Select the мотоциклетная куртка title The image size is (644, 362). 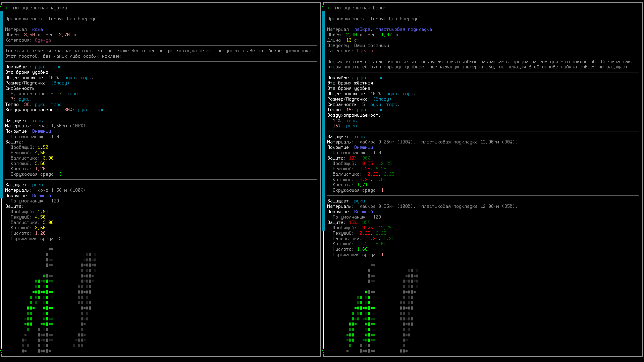(x=40, y=8)
